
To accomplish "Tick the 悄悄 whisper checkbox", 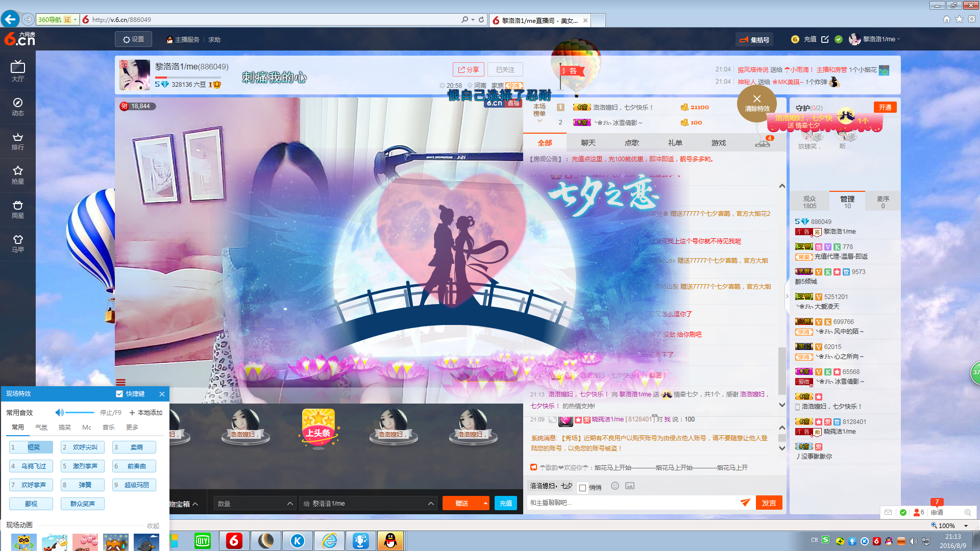I will tap(582, 488).
